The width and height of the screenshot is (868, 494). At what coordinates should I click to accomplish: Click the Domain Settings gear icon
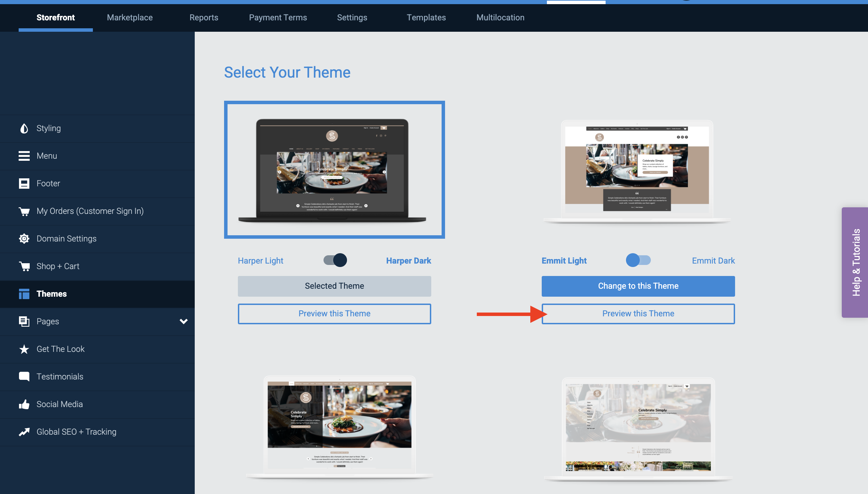click(24, 239)
